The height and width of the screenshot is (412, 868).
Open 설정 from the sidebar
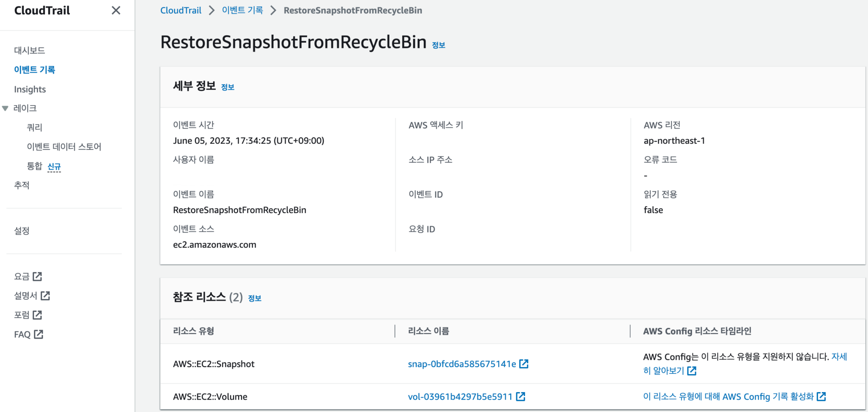click(x=22, y=231)
